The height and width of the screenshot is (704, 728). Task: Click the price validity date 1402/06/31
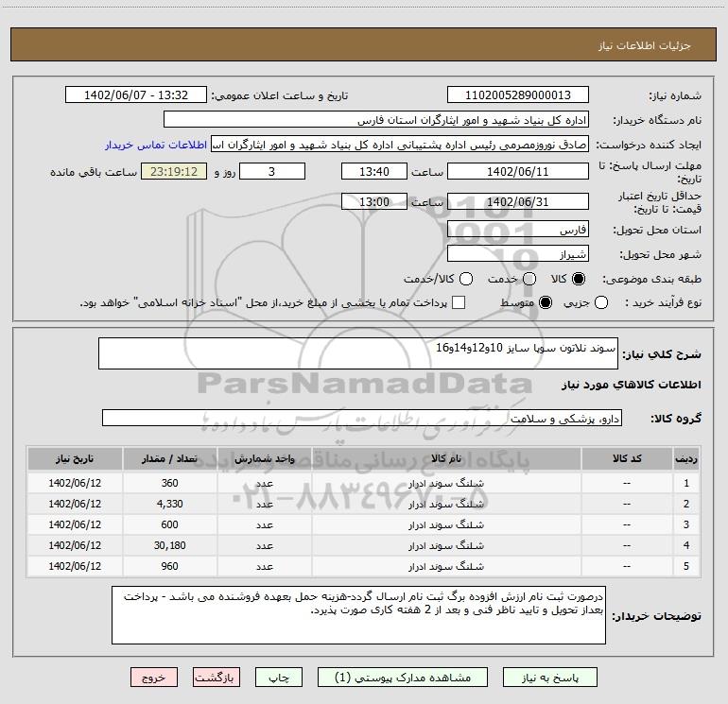point(518,201)
